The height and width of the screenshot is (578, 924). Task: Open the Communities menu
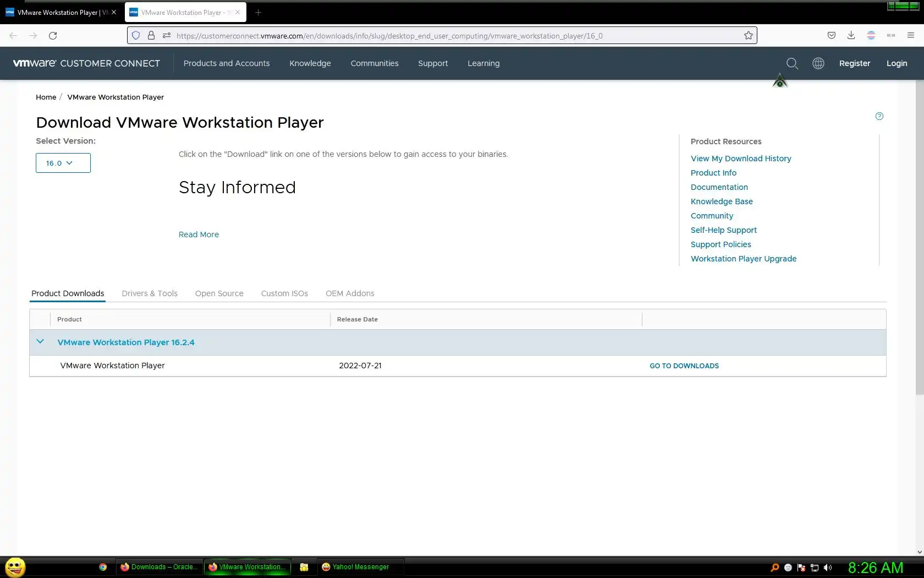tap(375, 63)
